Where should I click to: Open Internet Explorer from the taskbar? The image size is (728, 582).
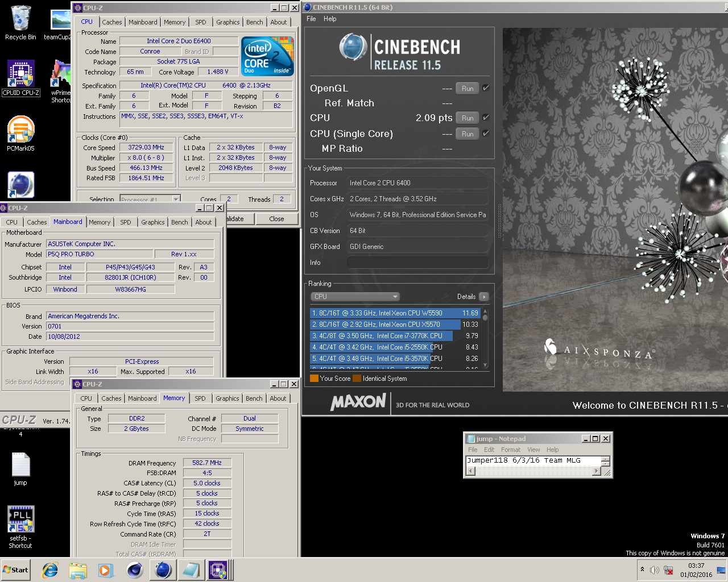(x=50, y=570)
